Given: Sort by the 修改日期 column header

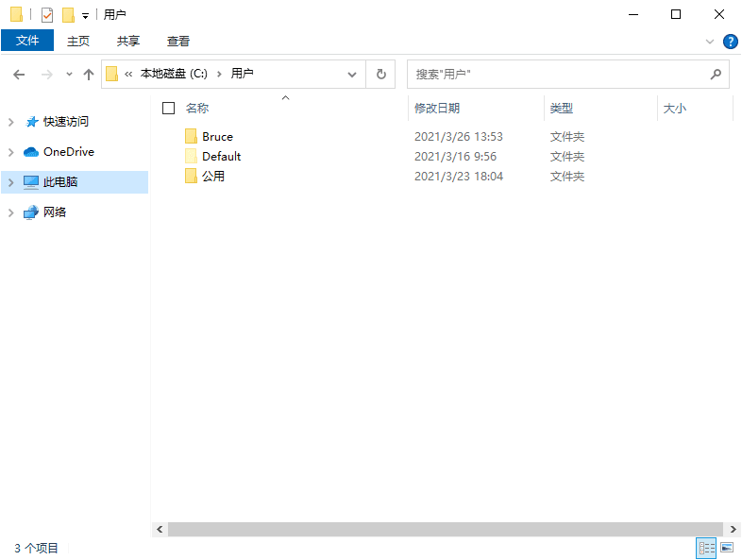Looking at the screenshot, I should [437, 109].
